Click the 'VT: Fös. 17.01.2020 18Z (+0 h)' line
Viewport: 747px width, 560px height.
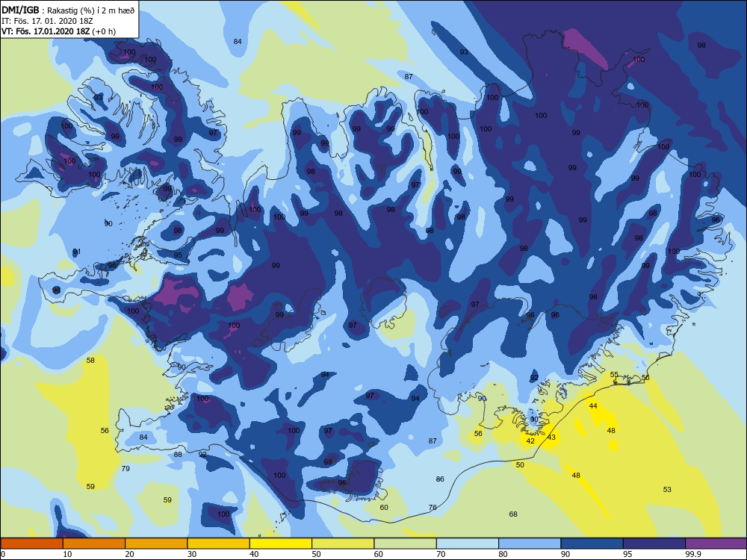(58, 31)
